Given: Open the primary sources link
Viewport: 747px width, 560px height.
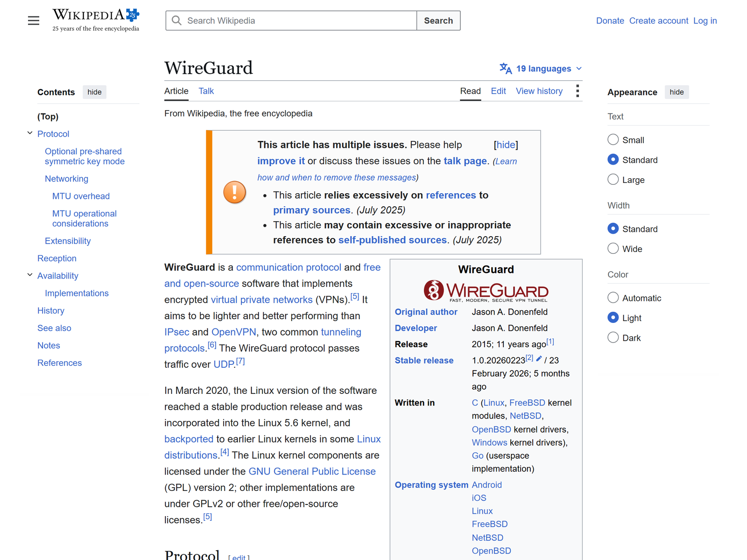Looking at the screenshot, I should pos(311,210).
